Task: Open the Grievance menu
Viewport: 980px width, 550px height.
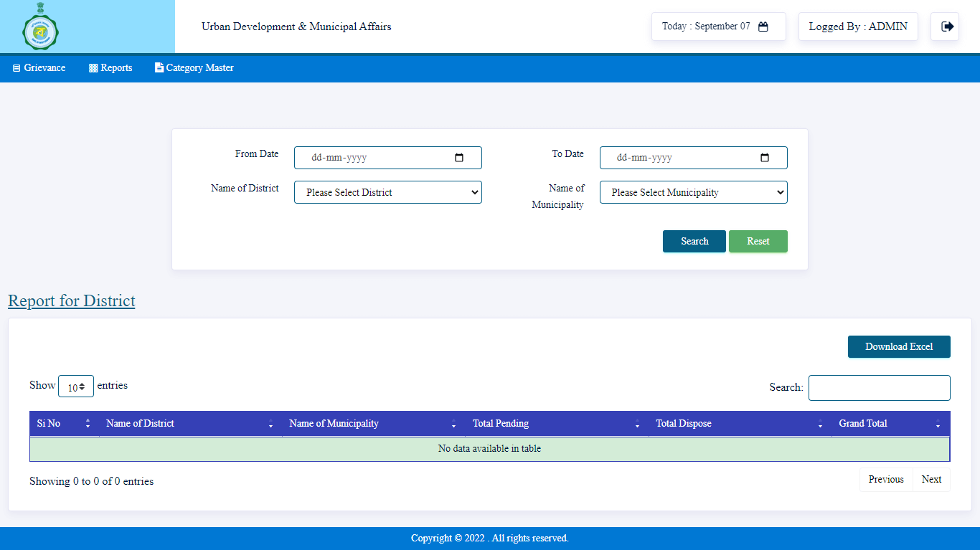Action: 39,68
